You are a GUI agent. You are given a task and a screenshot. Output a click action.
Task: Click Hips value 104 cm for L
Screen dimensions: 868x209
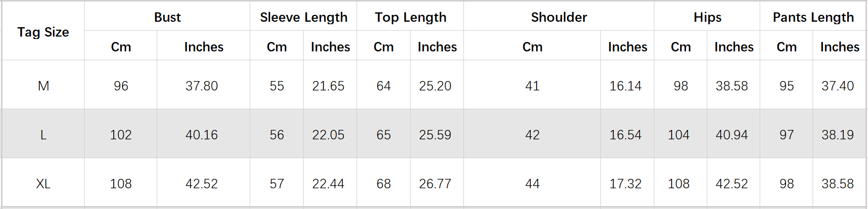pyautogui.click(x=679, y=135)
